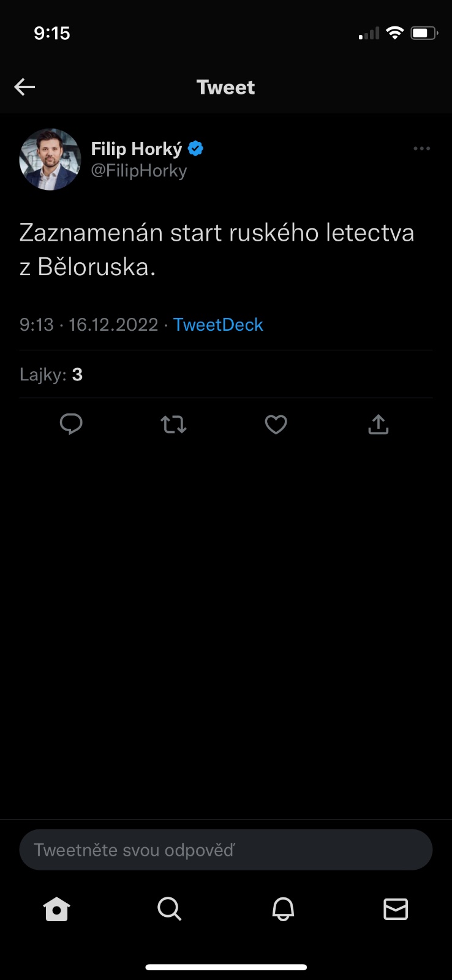Open the Home tab in bottom navigation
452x980 pixels.
tap(57, 909)
